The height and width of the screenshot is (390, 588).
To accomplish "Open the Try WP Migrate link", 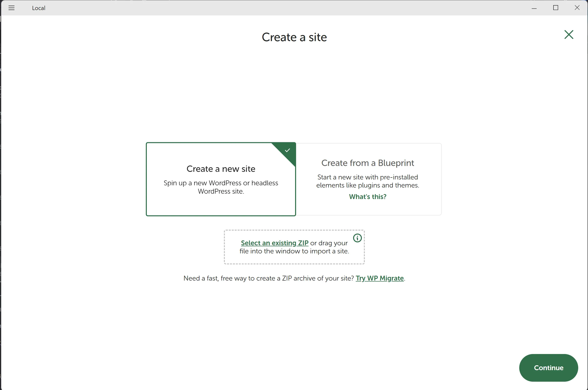I will coord(380,278).
